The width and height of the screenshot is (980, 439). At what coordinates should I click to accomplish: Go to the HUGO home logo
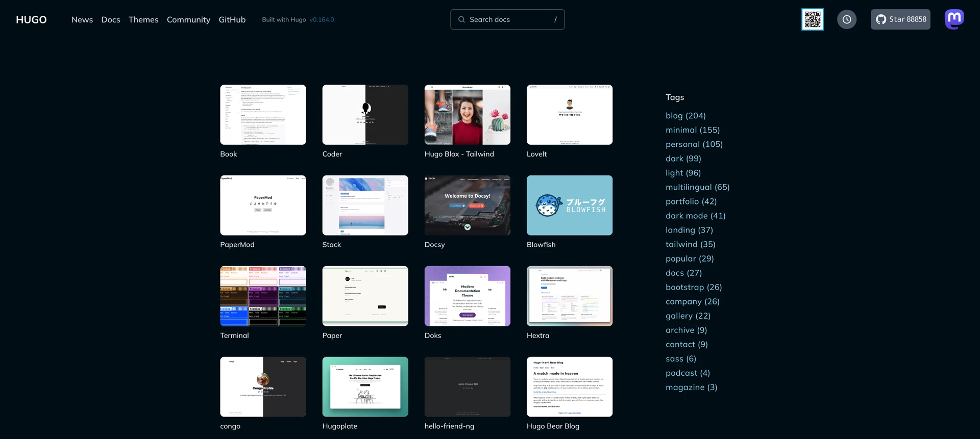pyautogui.click(x=31, y=19)
